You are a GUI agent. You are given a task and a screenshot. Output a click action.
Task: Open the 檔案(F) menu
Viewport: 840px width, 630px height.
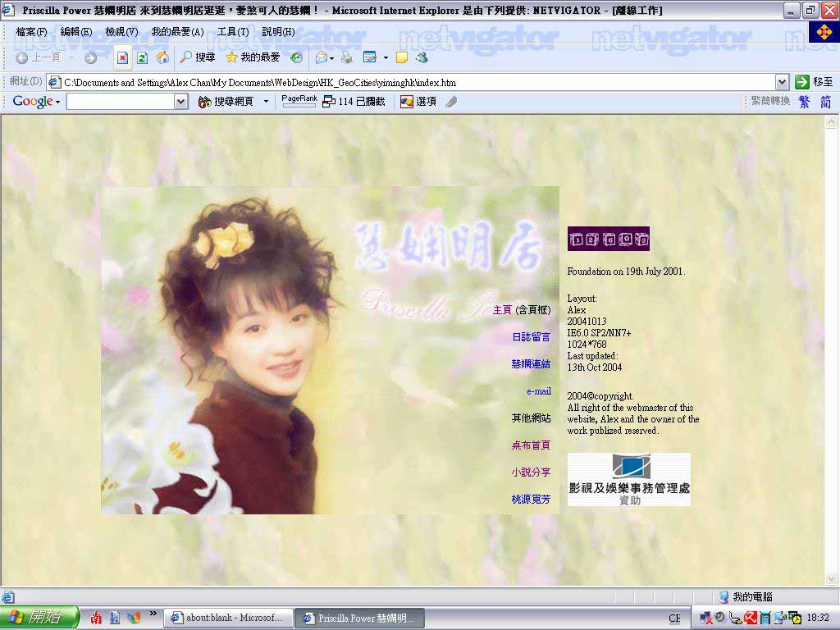pos(32,32)
